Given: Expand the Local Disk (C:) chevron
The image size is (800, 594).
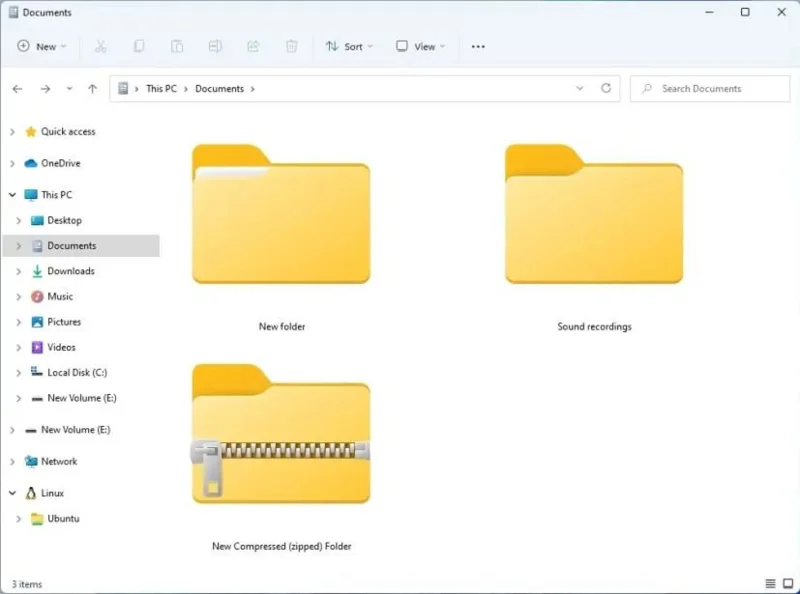Looking at the screenshot, I should point(18,373).
